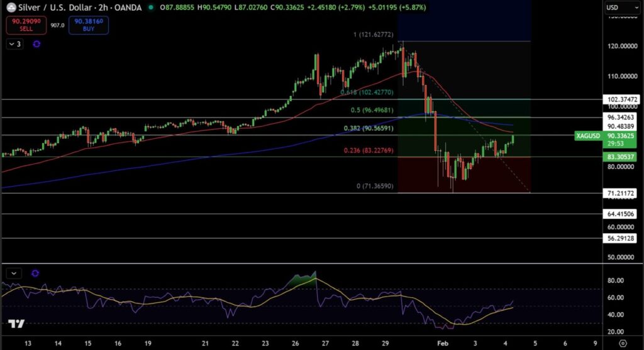This screenshot has height=350, width=644.
Task: Collapse the RSI pane legend chevron
Action: [14, 273]
